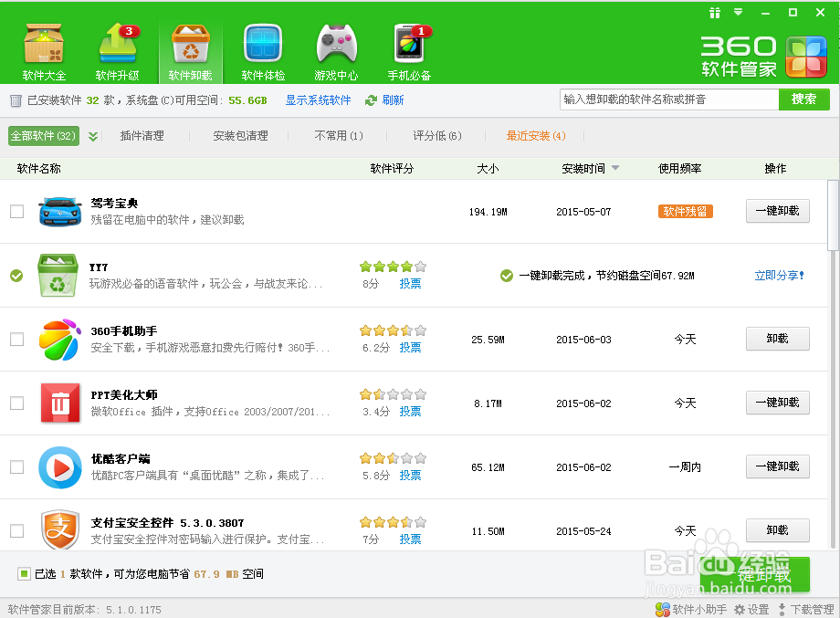840x618 pixels.
Task: Click 投票 vote link for 支付宝安全控件
Action: [410, 539]
